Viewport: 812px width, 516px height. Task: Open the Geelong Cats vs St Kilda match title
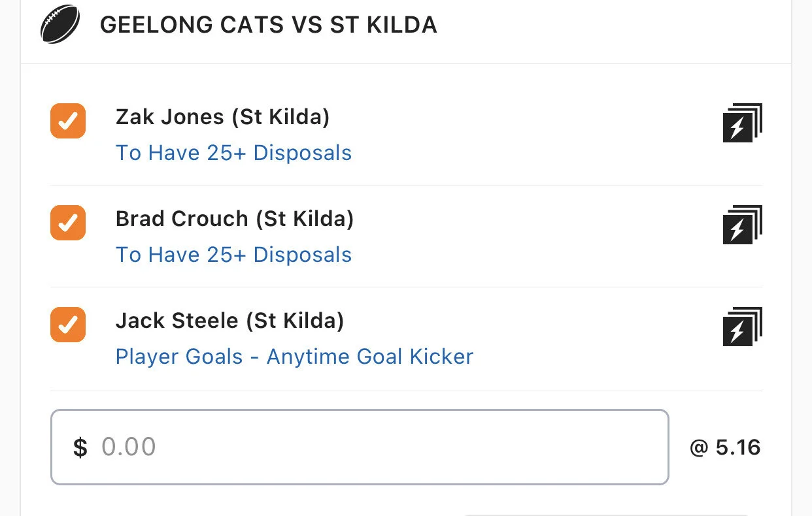pos(268,25)
